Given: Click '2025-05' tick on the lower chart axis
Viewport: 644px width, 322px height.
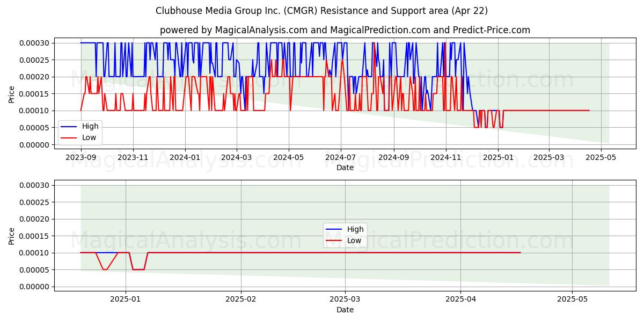Looking at the screenshot, I should click(x=572, y=299).
